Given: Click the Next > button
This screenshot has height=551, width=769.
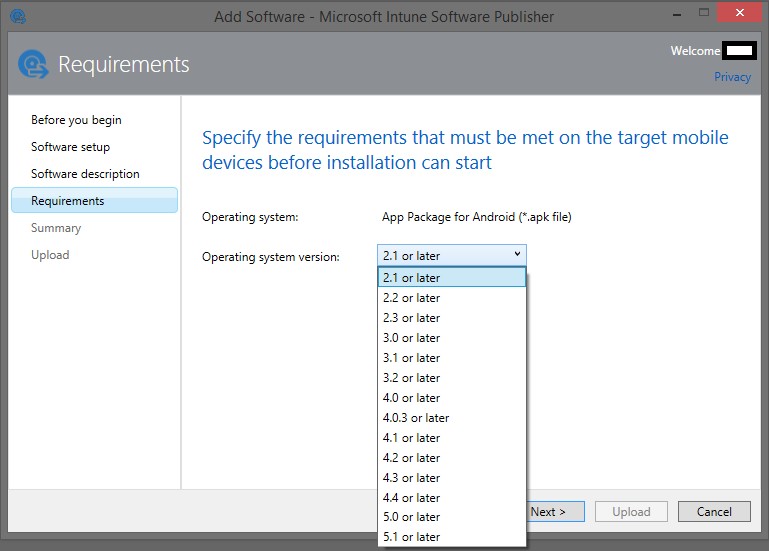Looking at the screenshot, I should click(555, 512).
